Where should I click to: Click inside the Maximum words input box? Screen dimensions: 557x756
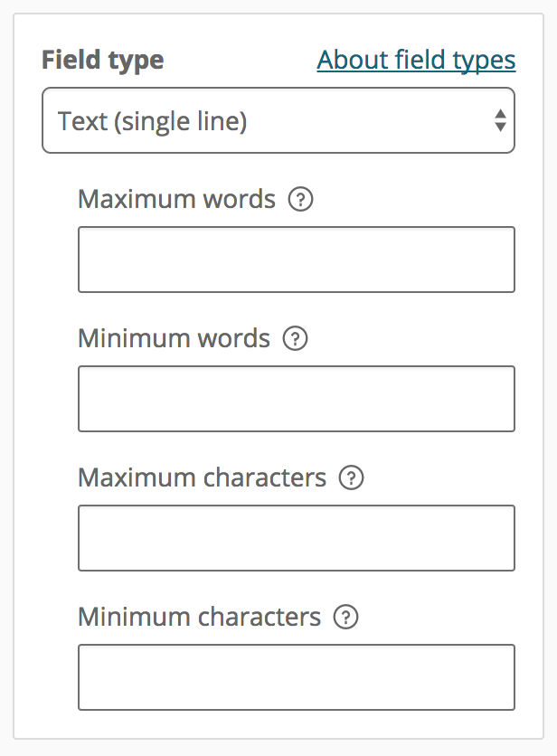296,260
